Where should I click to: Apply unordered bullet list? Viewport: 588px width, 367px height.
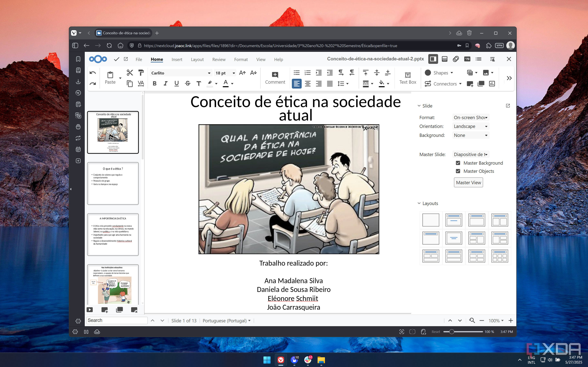[x=296, y=73]
